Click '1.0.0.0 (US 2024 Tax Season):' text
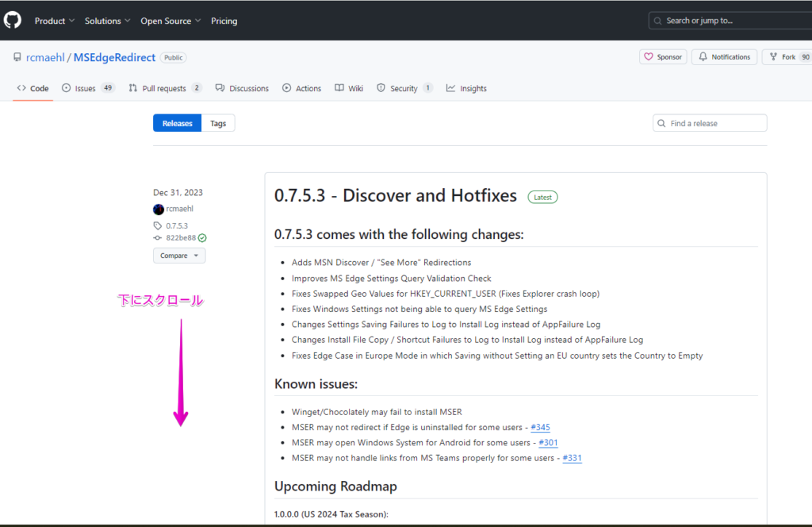The width and height of the screenshot is (812, 527). click(331, 514)
